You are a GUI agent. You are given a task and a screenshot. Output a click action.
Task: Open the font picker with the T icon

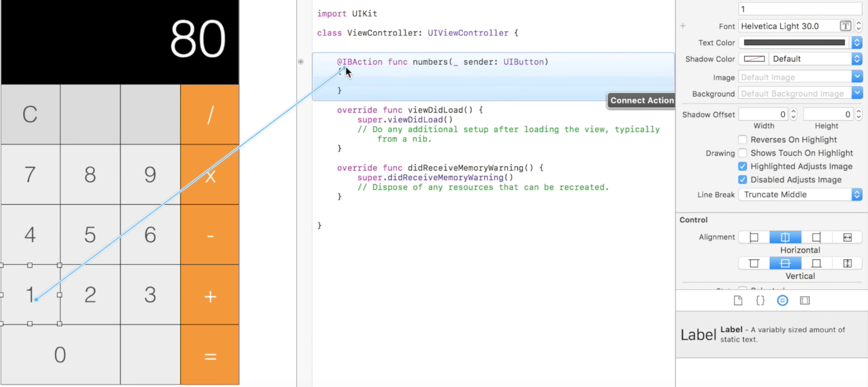(845, 26)
